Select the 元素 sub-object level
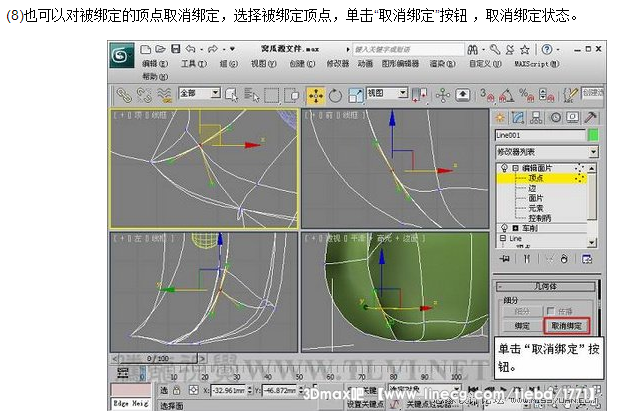This screenshot has width=624, height=411. point(536,208)
